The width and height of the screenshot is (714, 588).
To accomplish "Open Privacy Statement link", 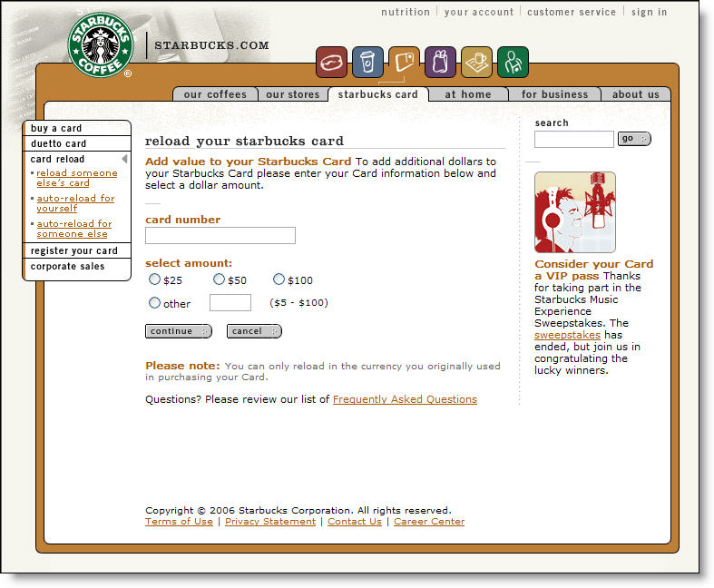I will (270, 522).
